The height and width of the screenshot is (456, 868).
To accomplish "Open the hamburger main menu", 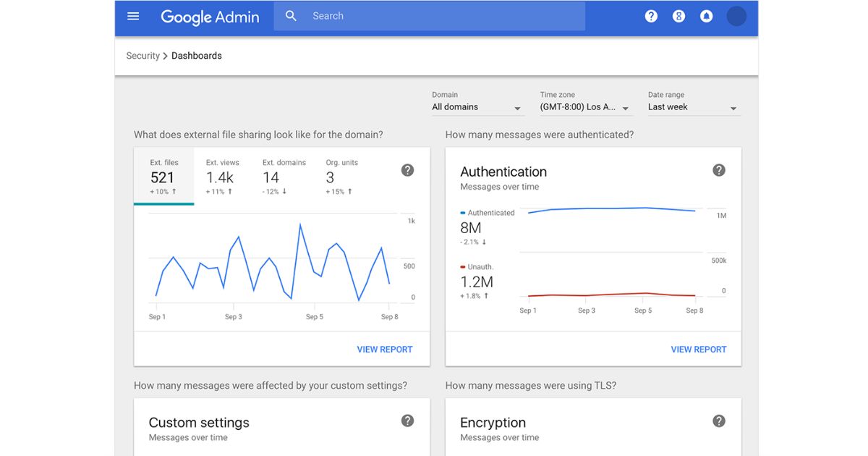I will point(133,16).
